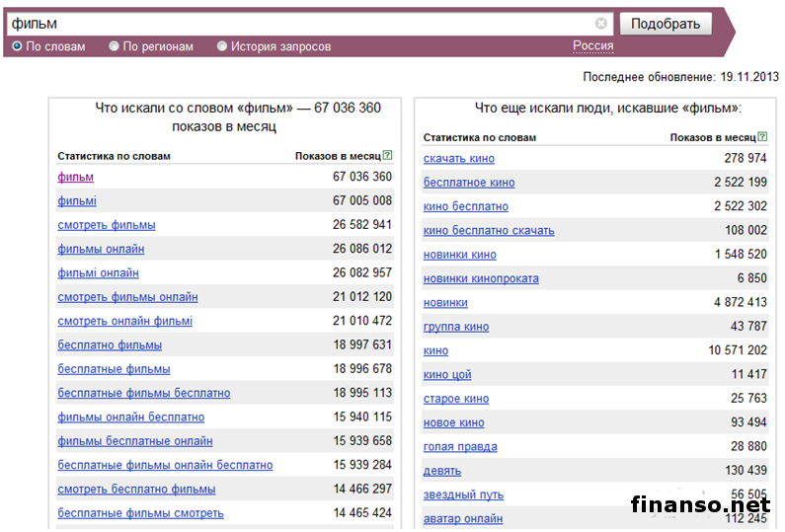
Task: Click the "группа кино" link
Action: tap(456, 327)
